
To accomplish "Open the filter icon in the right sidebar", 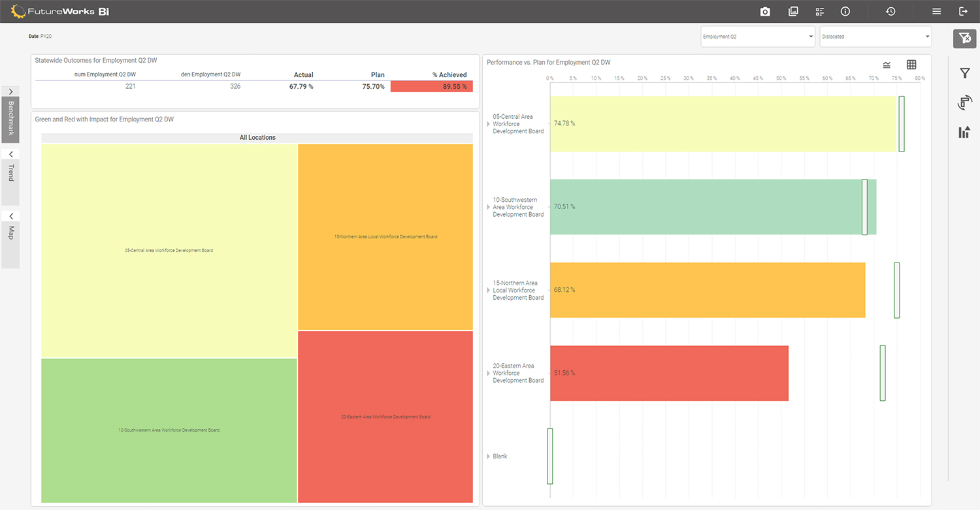I will [x=964, y=73].
